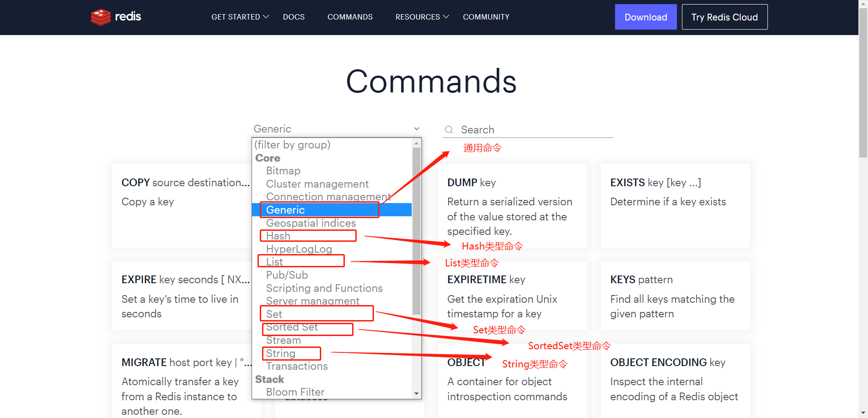Viewport: 868px width, 418px height.
Task: Go to the Commands page
Action: coord(350,17)
